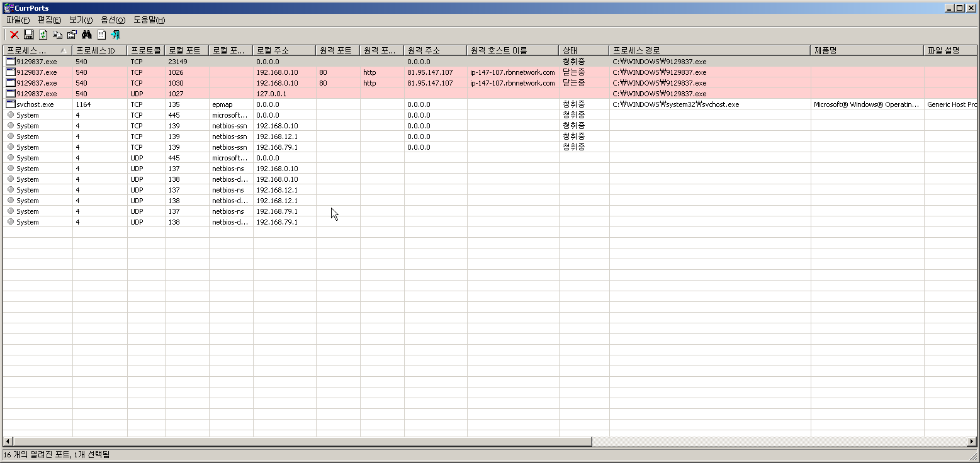Click System icon in UDP 137 192.168.12.1 row

[11, 190]
